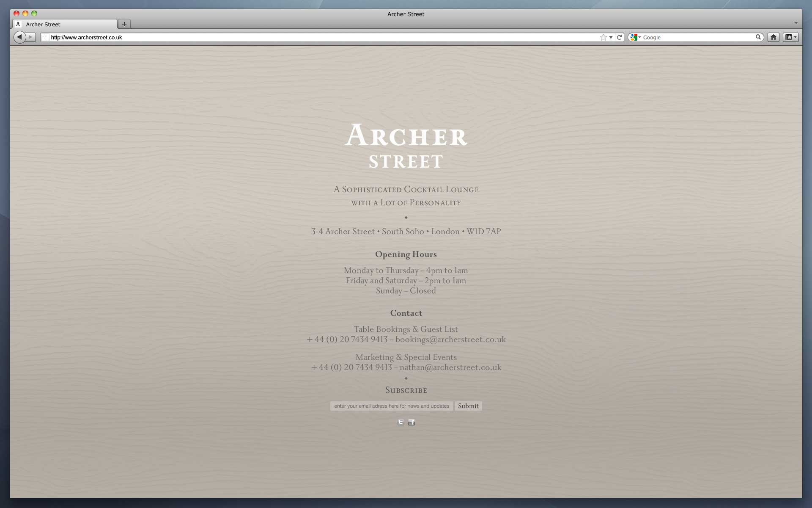This screenshot has height=508, width=812.
Task: Click the browser back arrow button
Action: tap(19, 37)
